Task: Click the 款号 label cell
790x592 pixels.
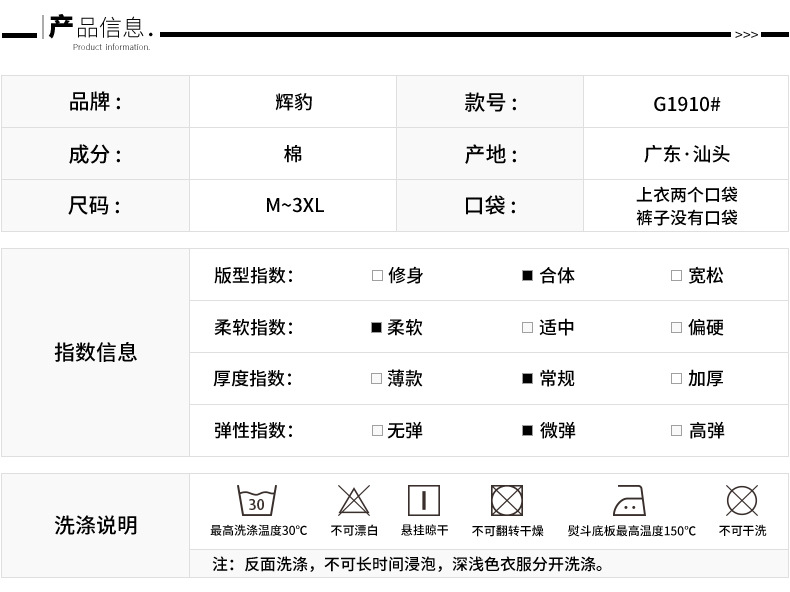Action: 490,102
